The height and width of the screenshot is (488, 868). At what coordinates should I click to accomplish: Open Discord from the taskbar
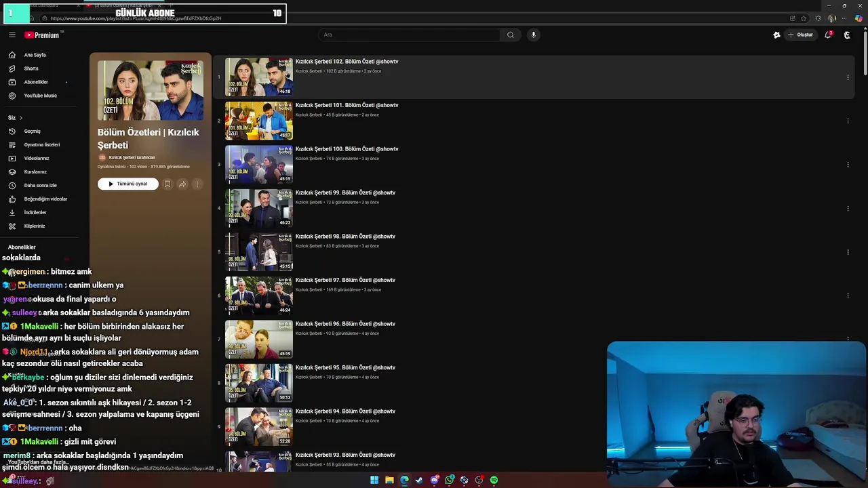click(x=435, y=480)
